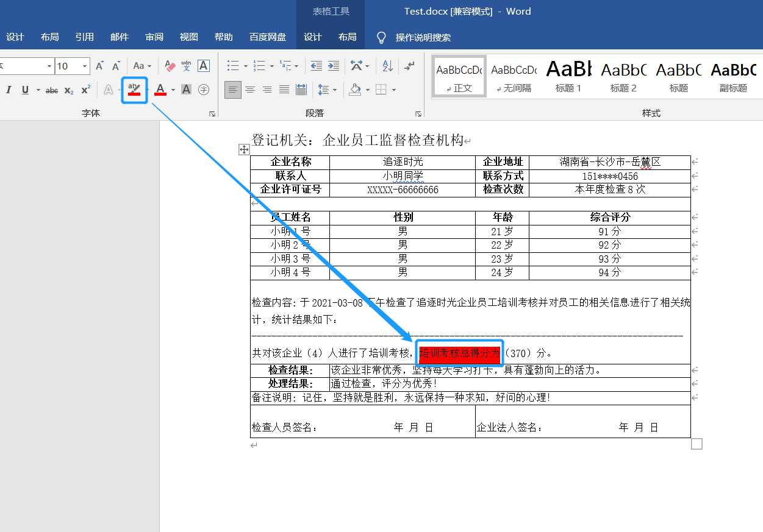Toggle align left

click(232, 90)
